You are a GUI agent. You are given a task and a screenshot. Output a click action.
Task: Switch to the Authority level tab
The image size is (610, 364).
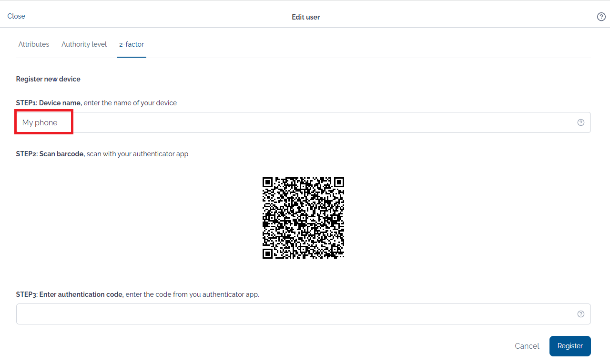point(84,44)
